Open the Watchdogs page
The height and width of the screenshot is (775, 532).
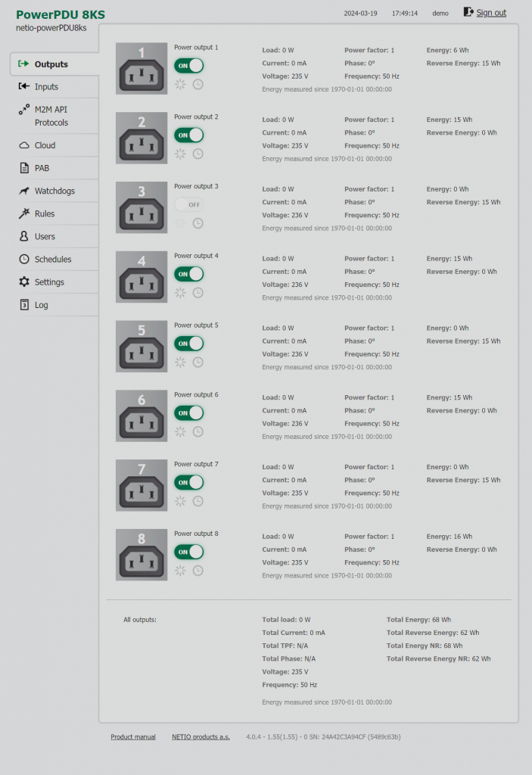click(x=54, y=191)
